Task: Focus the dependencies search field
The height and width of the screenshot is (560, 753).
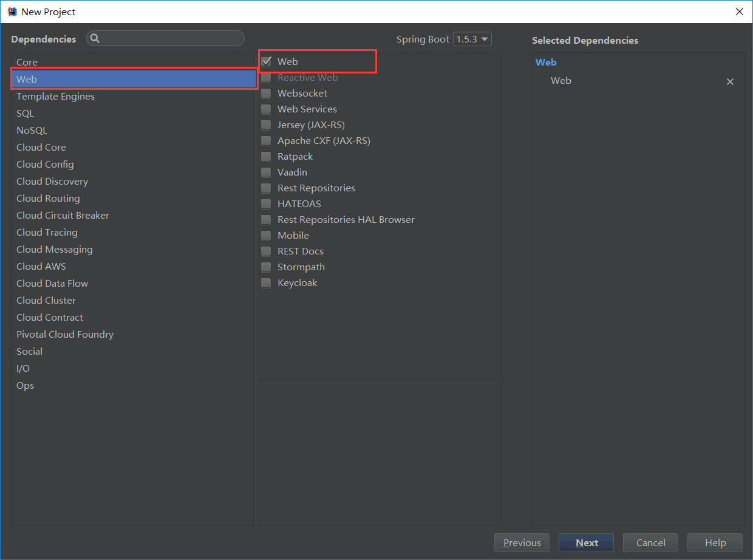Action: pyautogui.click(x=165, y=39)
